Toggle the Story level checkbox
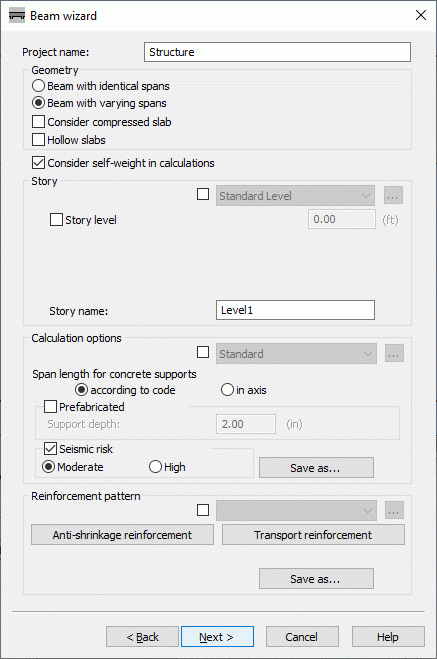This screenshot has width=437, height=659. pyautogui.click(x=83, y=220)
